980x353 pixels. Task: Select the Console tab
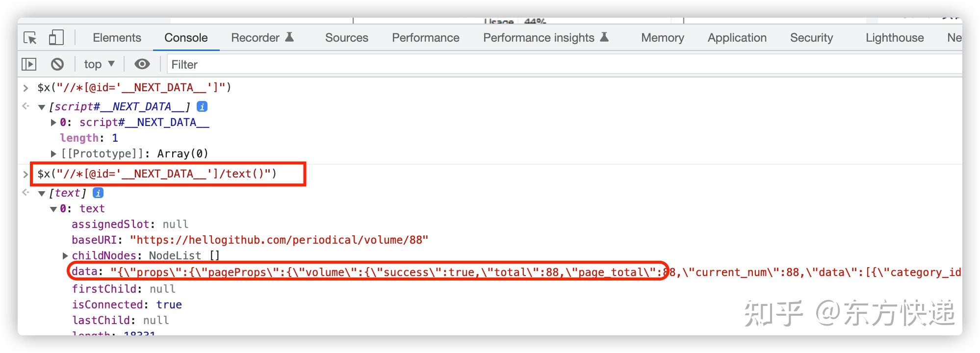(x=186, y=38)
